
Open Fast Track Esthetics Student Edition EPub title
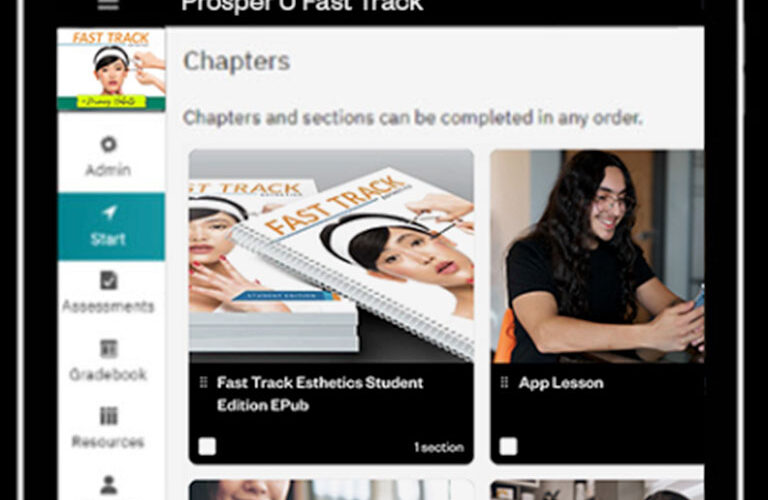point(320,394)
